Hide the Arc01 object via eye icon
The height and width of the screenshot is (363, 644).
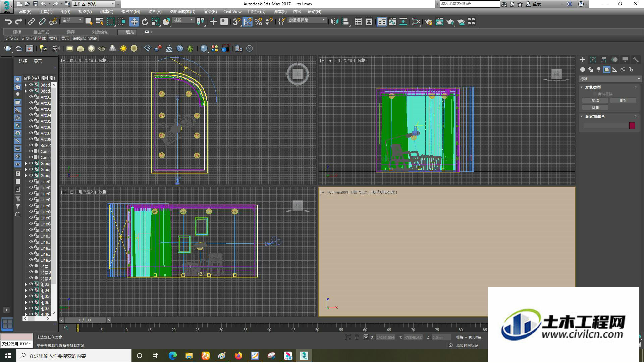pos(31,97)
